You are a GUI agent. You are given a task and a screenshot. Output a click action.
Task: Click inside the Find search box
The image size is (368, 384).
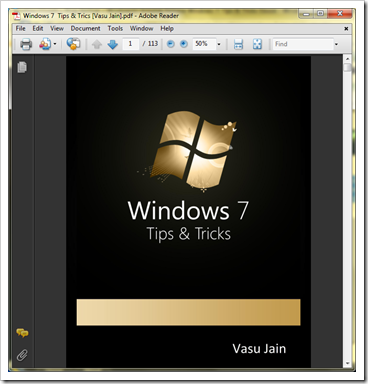[x=303, y=44]
